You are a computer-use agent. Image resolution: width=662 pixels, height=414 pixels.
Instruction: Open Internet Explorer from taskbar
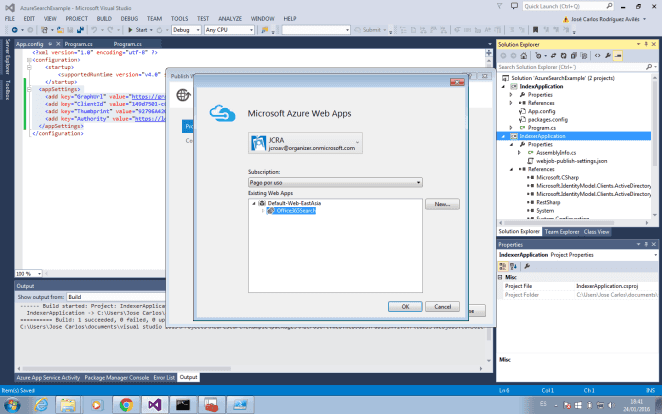coord(41,405)
